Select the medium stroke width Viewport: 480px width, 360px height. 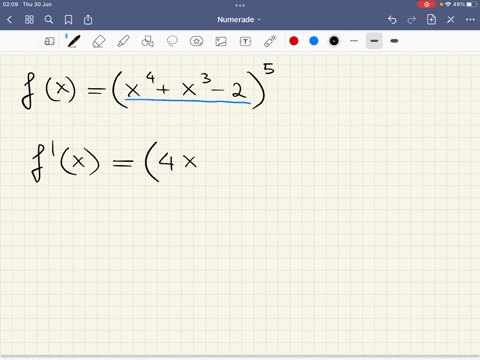374,41
